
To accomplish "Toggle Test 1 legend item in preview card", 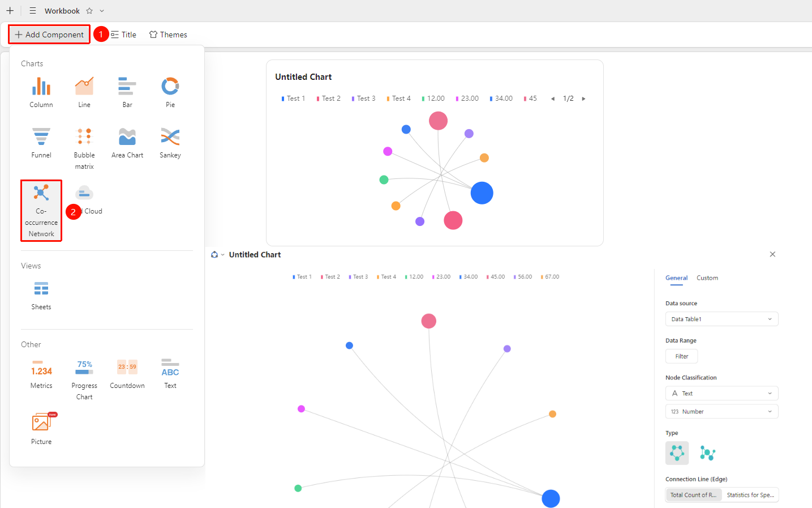I will coord(293,99).
